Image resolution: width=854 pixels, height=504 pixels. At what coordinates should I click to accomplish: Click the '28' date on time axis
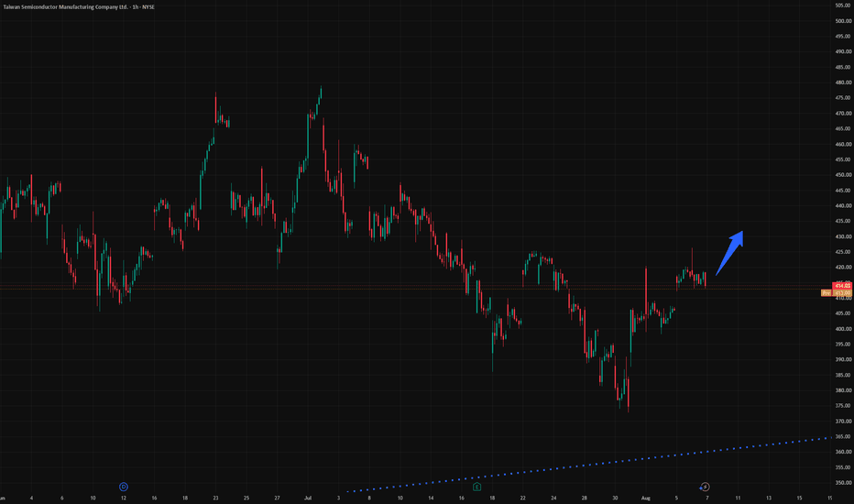click(584, 498)
